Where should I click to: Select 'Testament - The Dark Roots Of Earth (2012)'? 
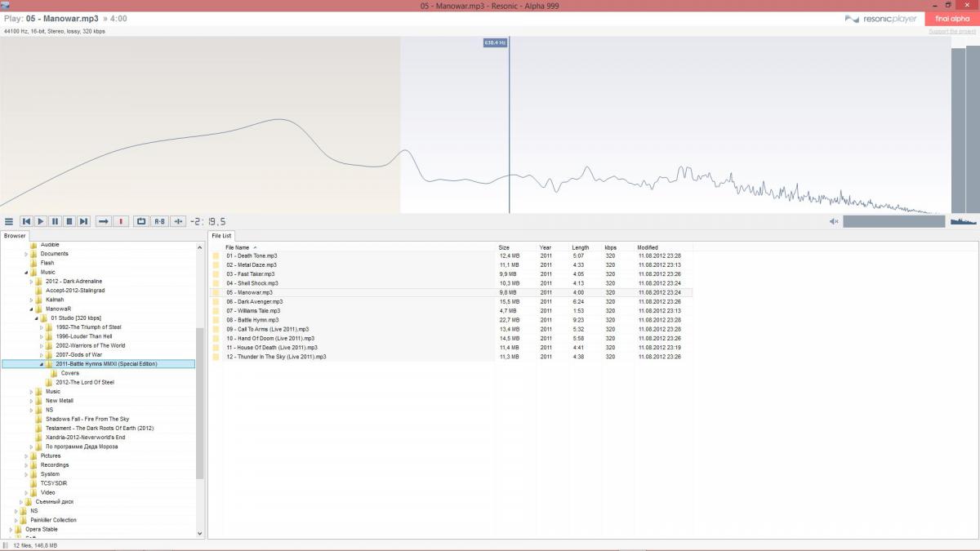pos(100,428)
